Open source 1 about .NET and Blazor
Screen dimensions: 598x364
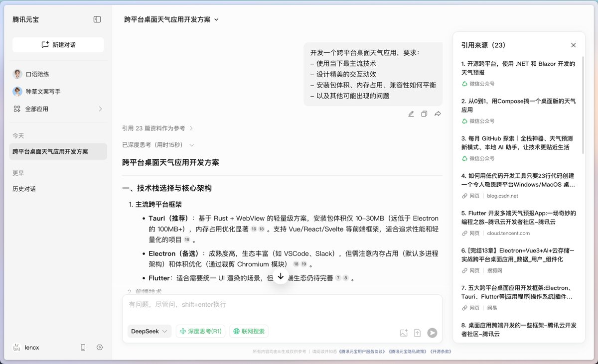coord(518,68)
